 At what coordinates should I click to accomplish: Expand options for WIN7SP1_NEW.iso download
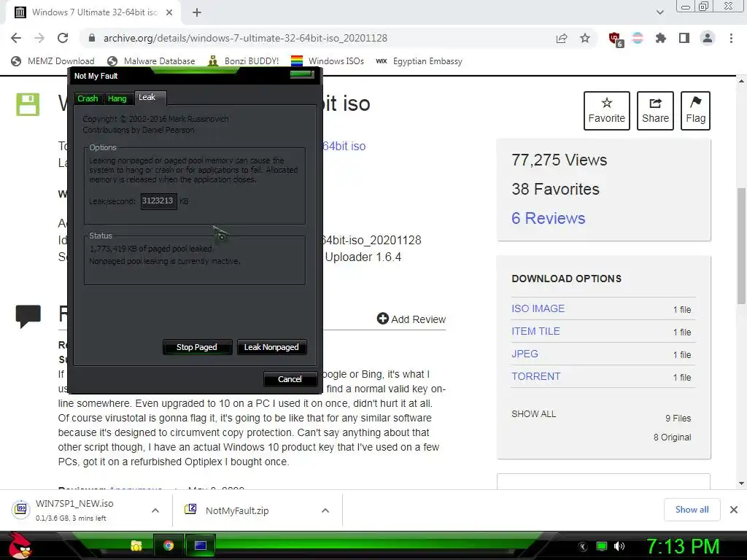155,510
